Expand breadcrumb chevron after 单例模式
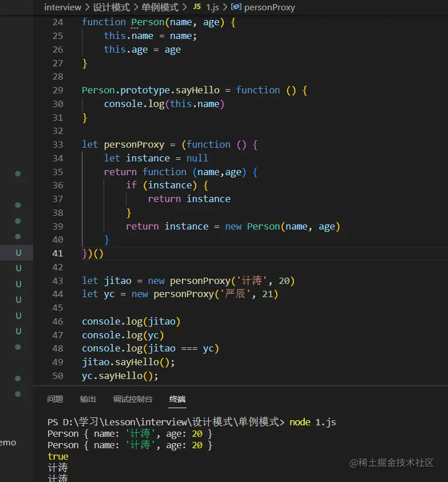This screenshot has width=448, height=482. tap(184, 7)
